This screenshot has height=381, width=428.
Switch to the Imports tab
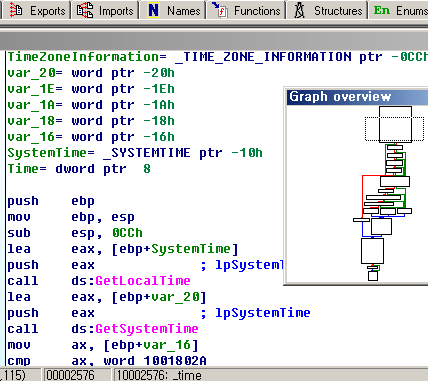tap(105, 11)
